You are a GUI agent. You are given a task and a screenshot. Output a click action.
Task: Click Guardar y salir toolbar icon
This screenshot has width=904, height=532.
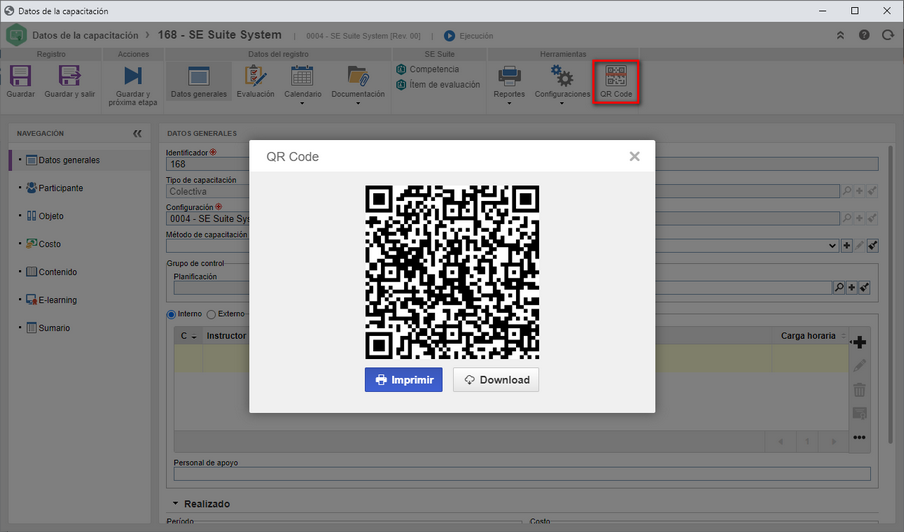[69, 76]
